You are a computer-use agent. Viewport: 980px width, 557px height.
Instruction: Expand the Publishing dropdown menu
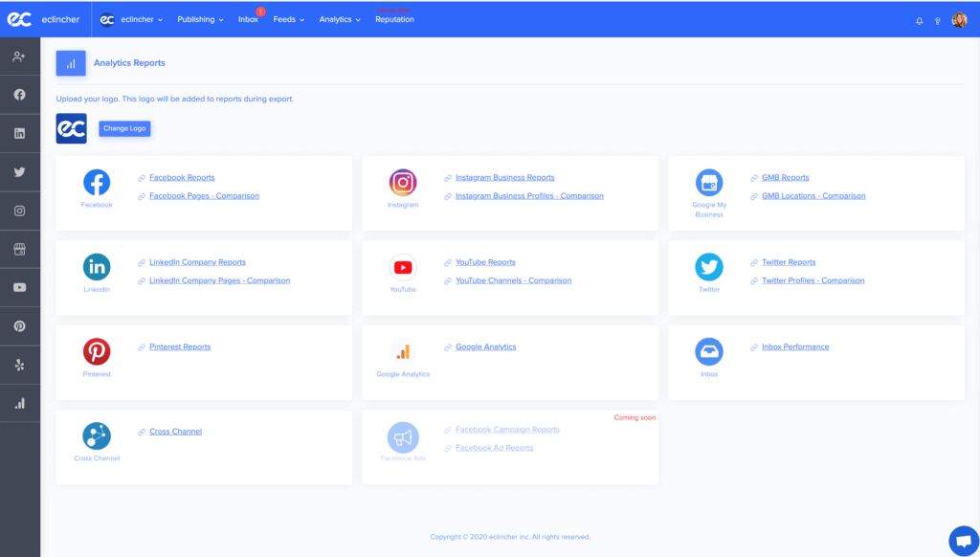199,18
